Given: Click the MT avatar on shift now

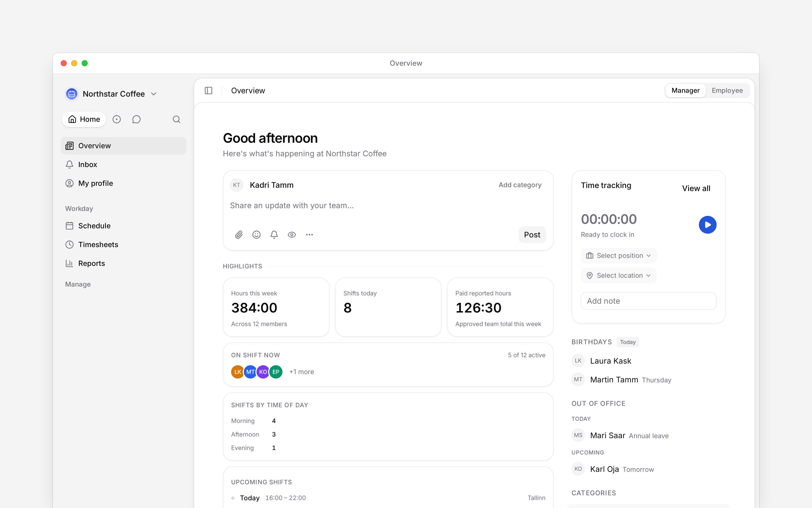Looking at the screenshot, I should [x=250, y=372].
